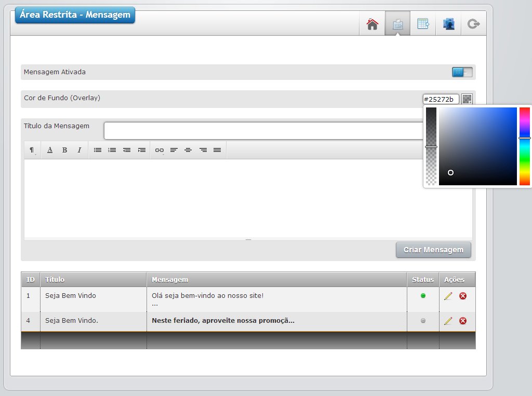The image size is (532, 396).
Task: Open the paragraph format dropdown
Action: pos(32,150)
